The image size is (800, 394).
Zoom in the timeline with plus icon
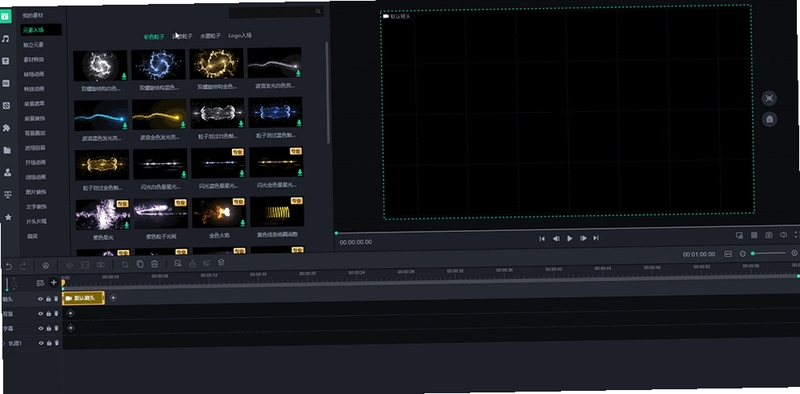click(794, 253)
